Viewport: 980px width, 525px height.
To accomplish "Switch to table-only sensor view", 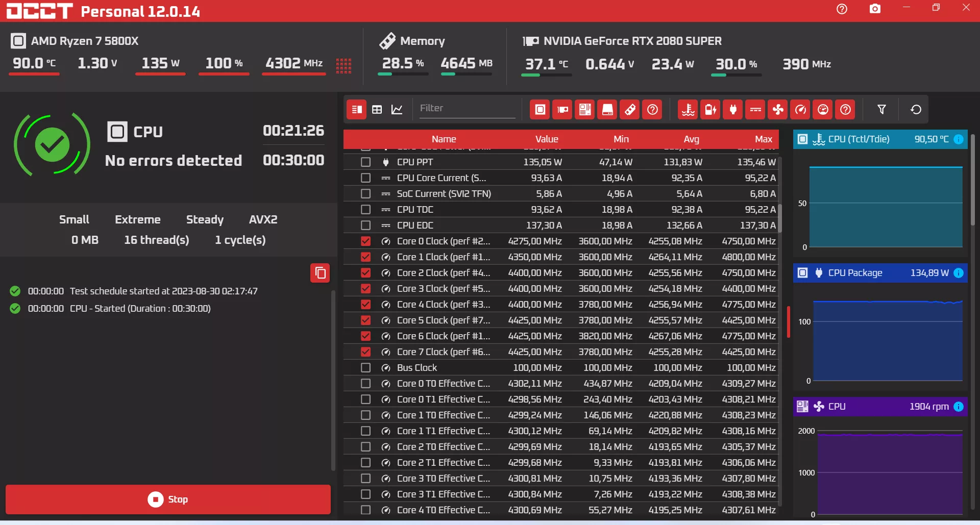I will click(x=377, y=110).
